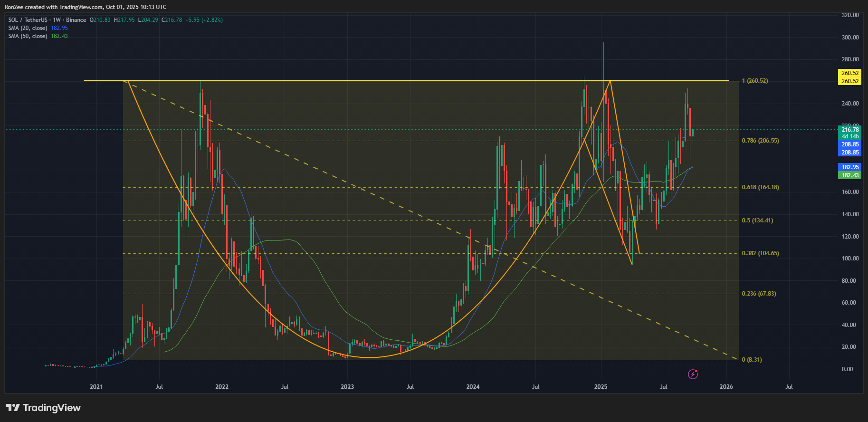Select the 0.382 (104.65) Fibonacci level label
The height and width of the screenshot is (422, 868).
pyautogui.click(x=760, y=253)
